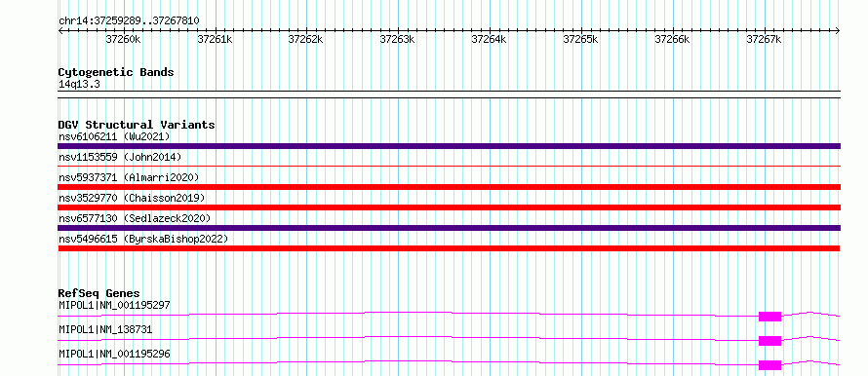Click the purple bar under nsv6106211
868x376 pixels.
point(449,146)
